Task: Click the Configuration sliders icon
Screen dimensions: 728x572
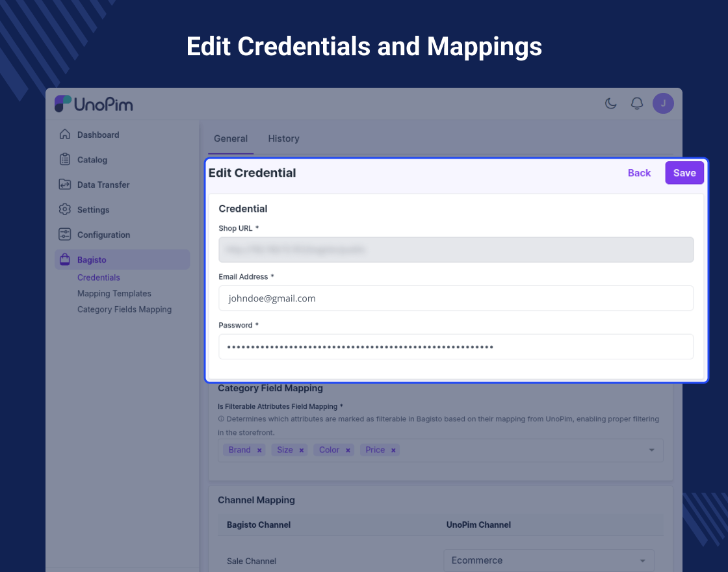Action: point(65,235)
